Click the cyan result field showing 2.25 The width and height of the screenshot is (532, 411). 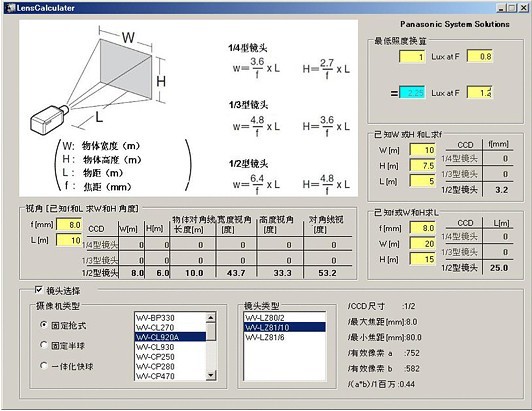412,92
